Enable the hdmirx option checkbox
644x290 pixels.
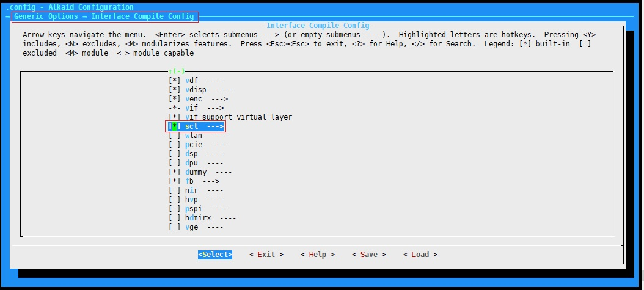pos(175,218)
